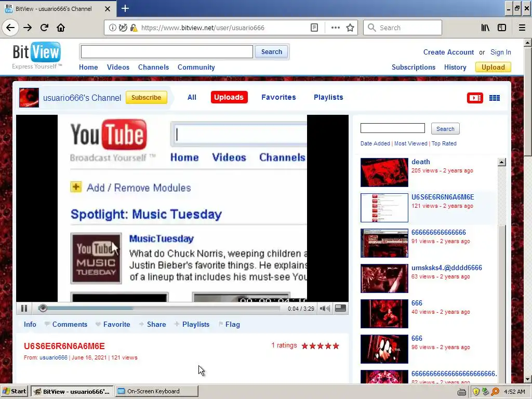
Task: Toggle video fullscreen size icon
Action: [340, 308]
